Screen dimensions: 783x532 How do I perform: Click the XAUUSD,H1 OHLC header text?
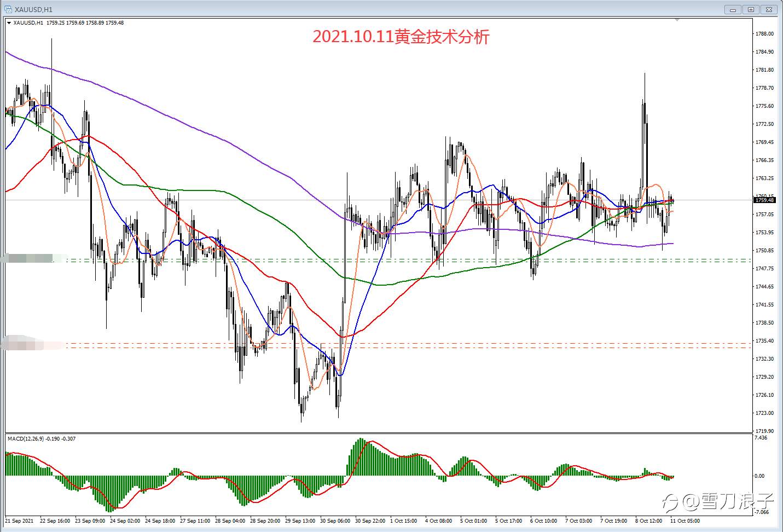tap(68, 23)
